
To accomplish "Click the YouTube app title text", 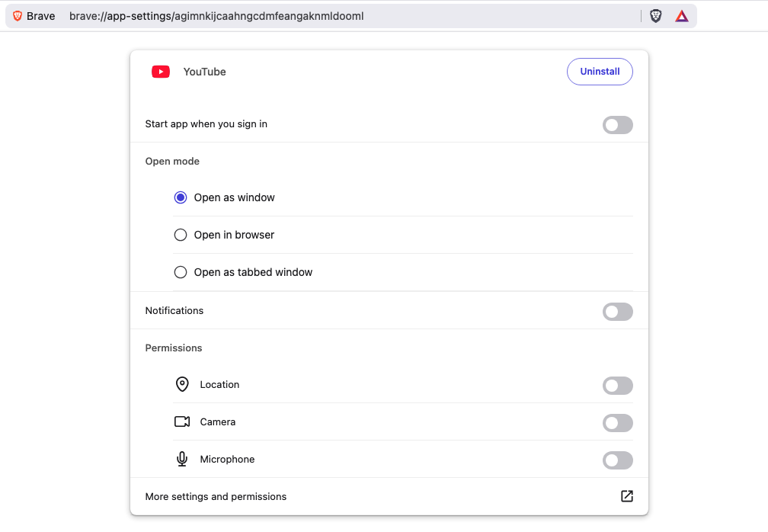I will [x=205, y=72].
